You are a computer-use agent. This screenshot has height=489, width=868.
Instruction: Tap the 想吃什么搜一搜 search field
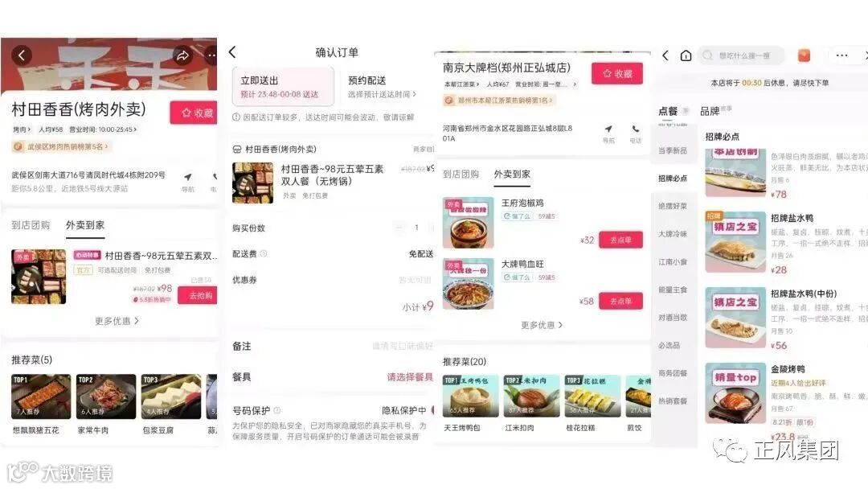743,55
